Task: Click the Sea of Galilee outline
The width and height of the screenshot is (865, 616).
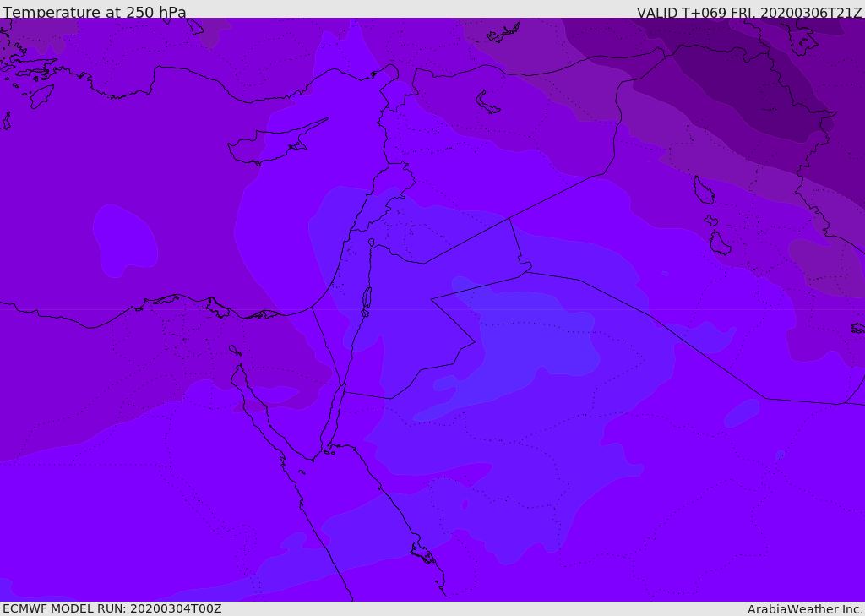Action: 372,243
